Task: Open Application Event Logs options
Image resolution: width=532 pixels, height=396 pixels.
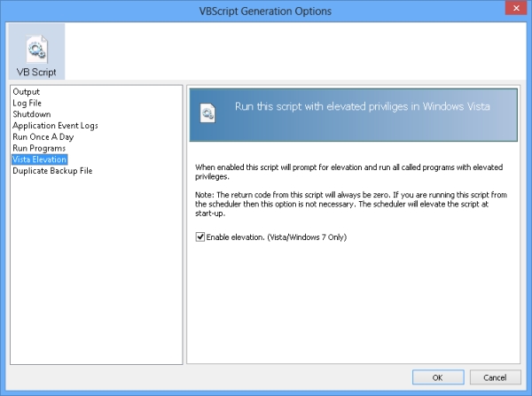Action: (x=55, y=126)
